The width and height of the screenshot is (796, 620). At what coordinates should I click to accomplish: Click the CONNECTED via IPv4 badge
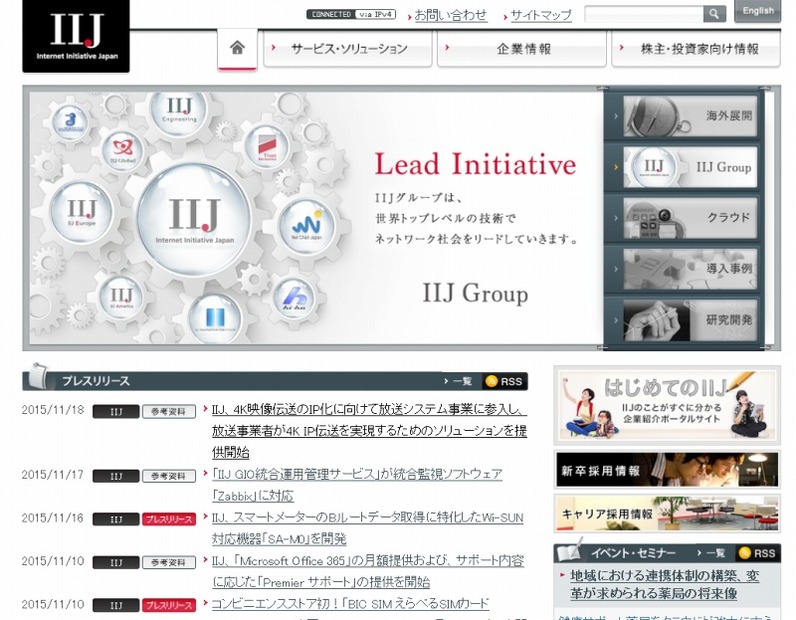[x=351, y=14]
